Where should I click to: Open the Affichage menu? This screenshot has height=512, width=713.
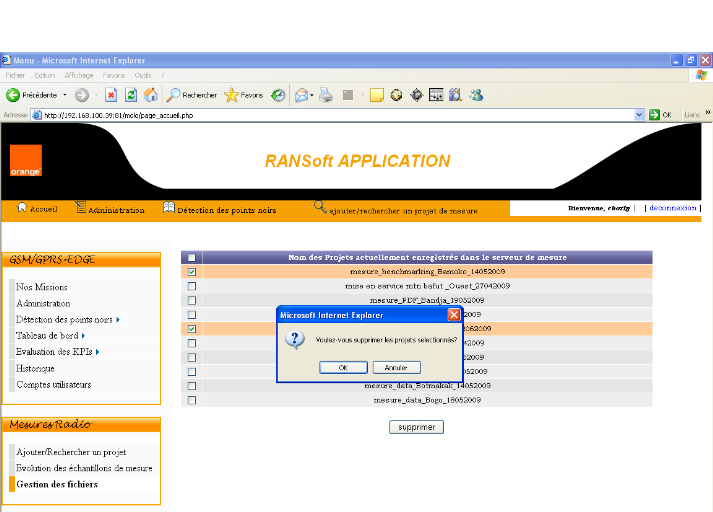(x=79, y=75)
